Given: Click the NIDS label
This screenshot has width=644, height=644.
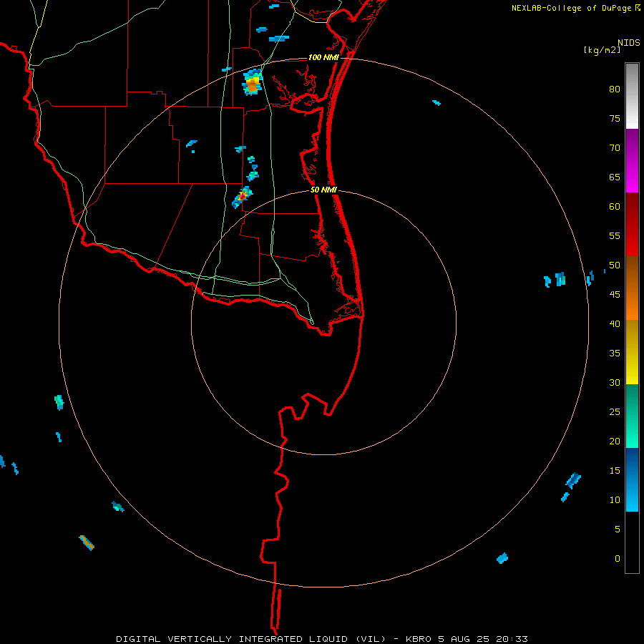Looking at the screenshot, I should click(x=628, y=42).
